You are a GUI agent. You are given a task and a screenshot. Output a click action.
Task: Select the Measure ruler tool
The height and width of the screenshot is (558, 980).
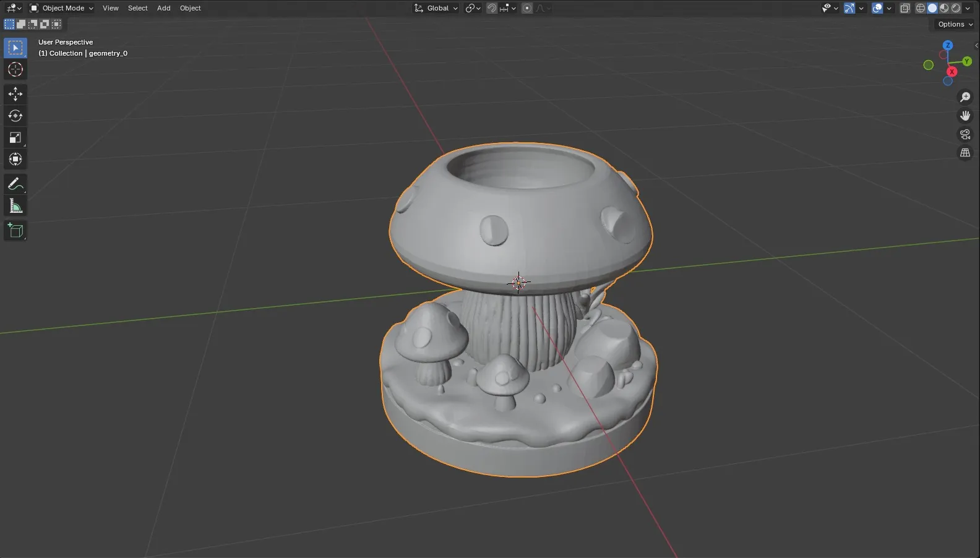pos(15,205)
